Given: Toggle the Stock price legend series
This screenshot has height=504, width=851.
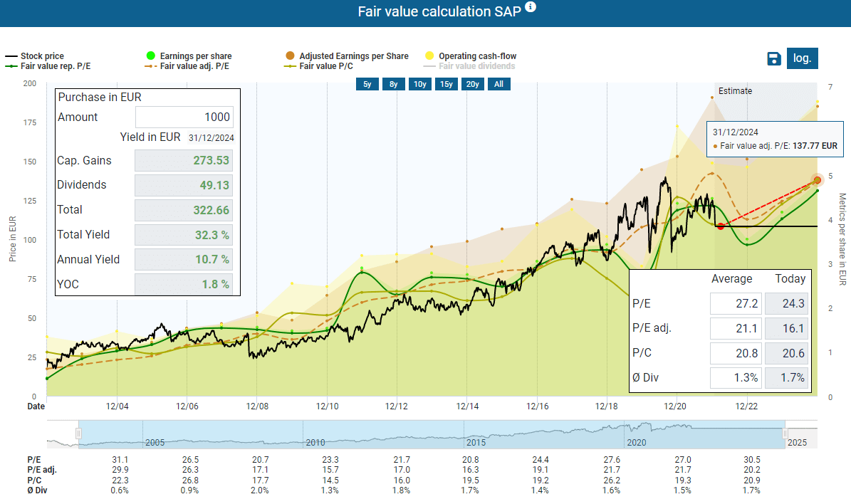Looking at the screenshot, I should tap(35, 56).
